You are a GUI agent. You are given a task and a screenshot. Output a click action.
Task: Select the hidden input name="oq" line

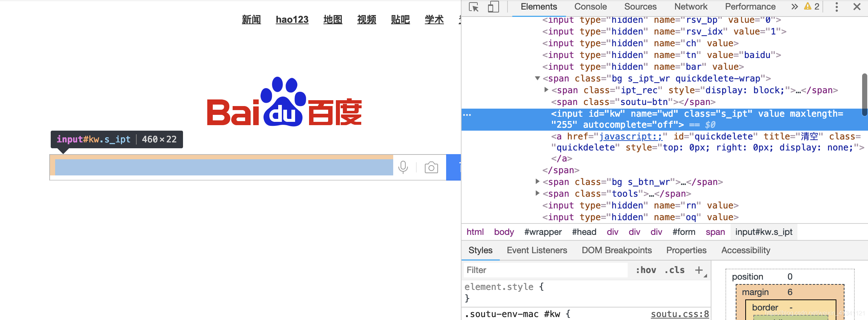click(x=640, y=217)
